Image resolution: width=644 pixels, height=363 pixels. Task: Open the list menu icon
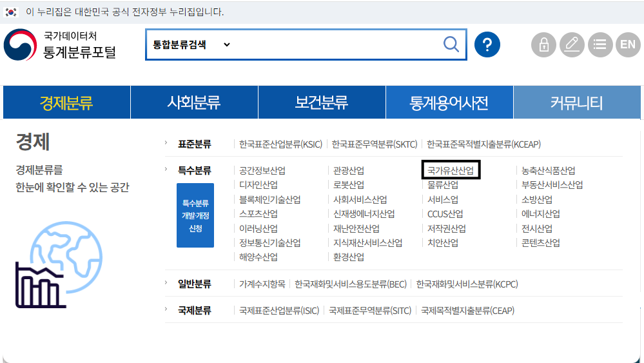click(x=600, y=44)
